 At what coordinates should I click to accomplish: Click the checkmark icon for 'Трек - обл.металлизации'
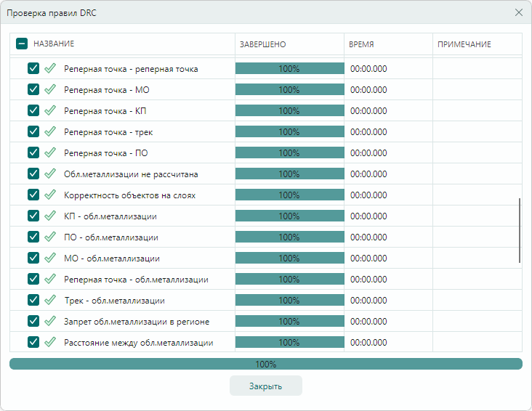[50, 300]
